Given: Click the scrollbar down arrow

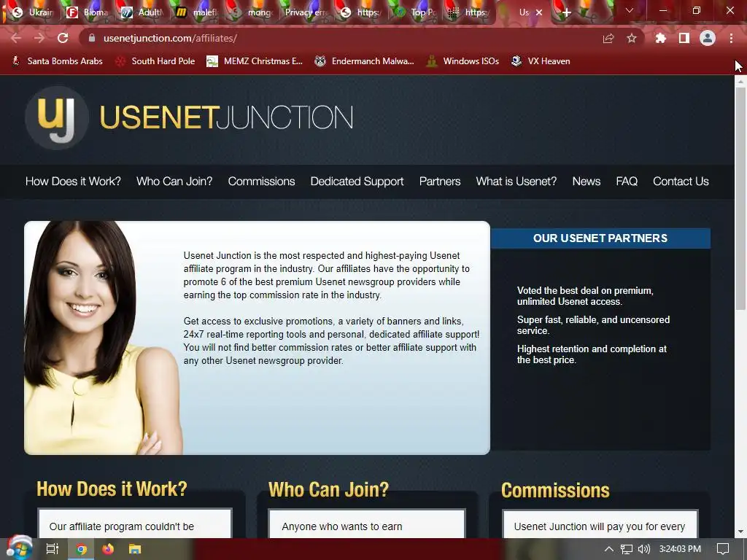Looking at the screenshot, I should pos(740,532).
